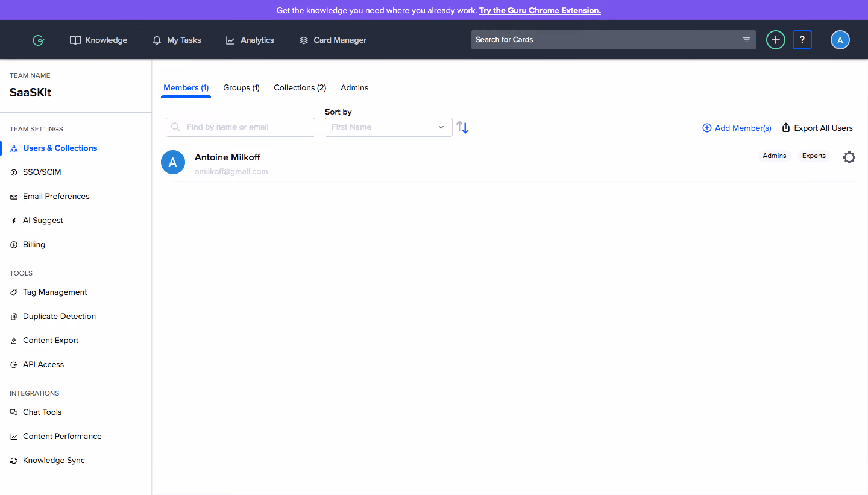Image resolution: width=868 pixels, height=495 pixels.
Task: Switch to the Collections (2) tab
Action: pyautogui.click(x=300, y=87)
